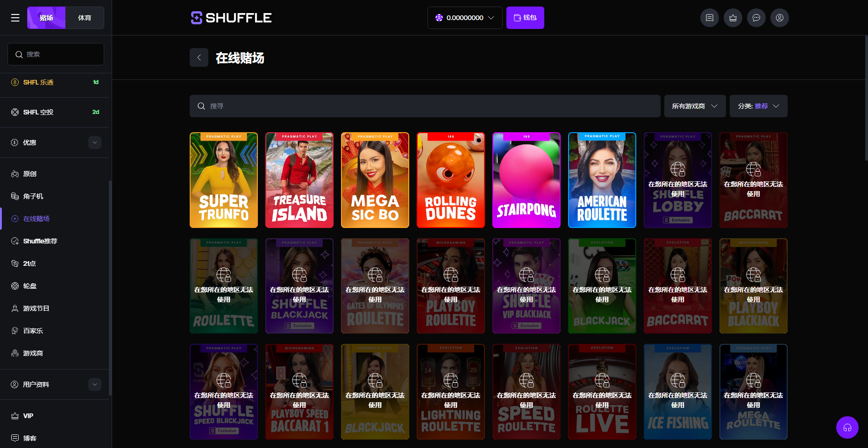Open the bet slip list icon
This screenshot has width=868, height=448.
click(x=709, y=18)
